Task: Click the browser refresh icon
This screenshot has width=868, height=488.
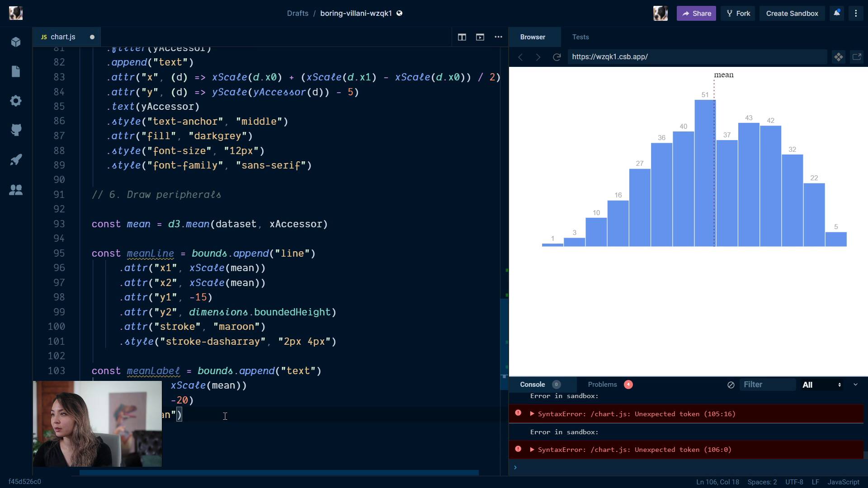Action: [557, 57]
